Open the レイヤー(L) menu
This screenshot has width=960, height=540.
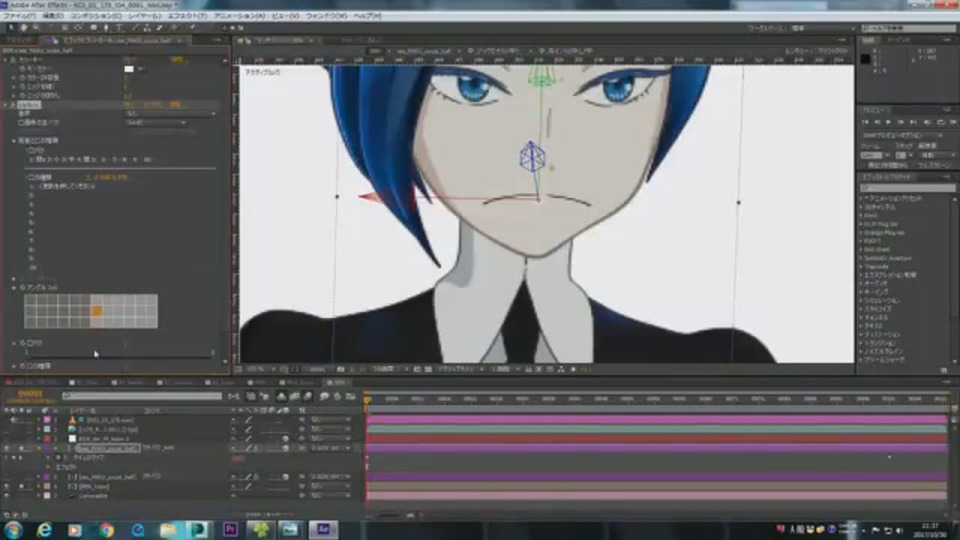coord(144,16)
